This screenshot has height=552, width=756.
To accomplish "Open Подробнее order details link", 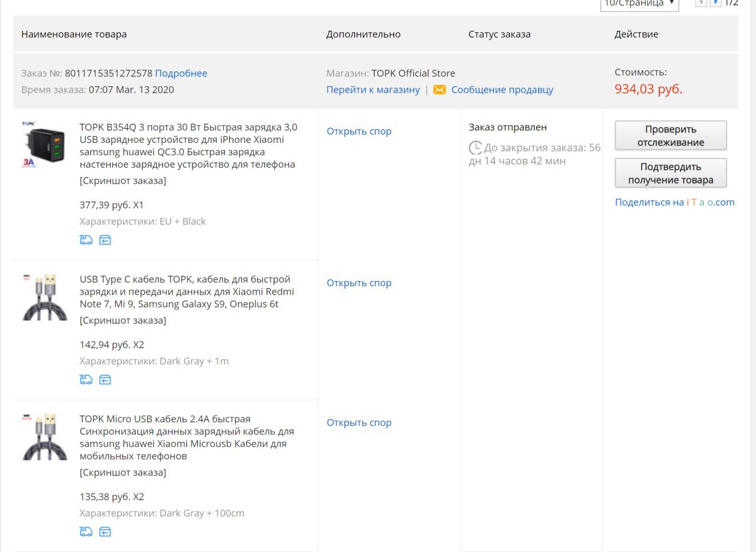I will click(x=181, y=73).
